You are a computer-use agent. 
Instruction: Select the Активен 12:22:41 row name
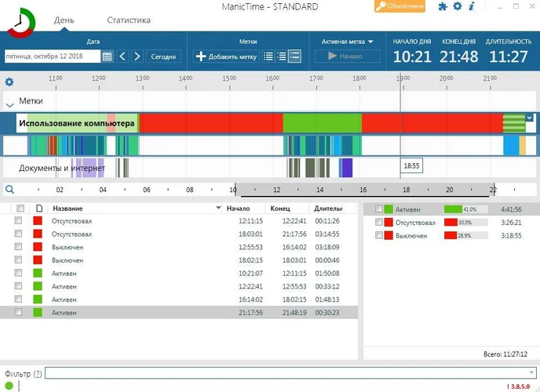click(64, 286)
